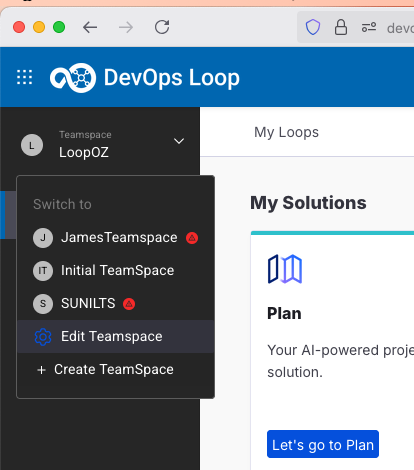Click the browser forward arrow

pyautogui.click(x=126, y=27)
